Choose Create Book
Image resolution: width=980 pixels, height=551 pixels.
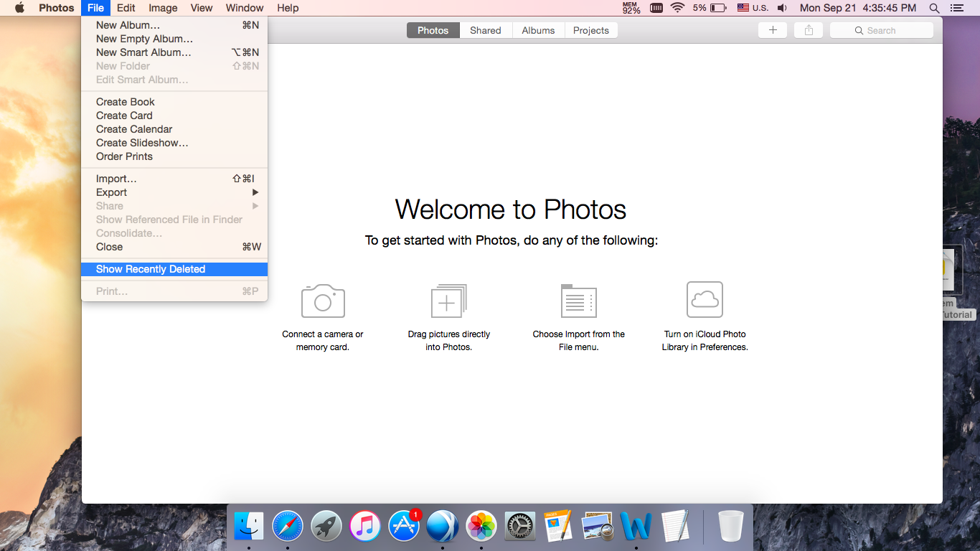click(x=174, y=102)
